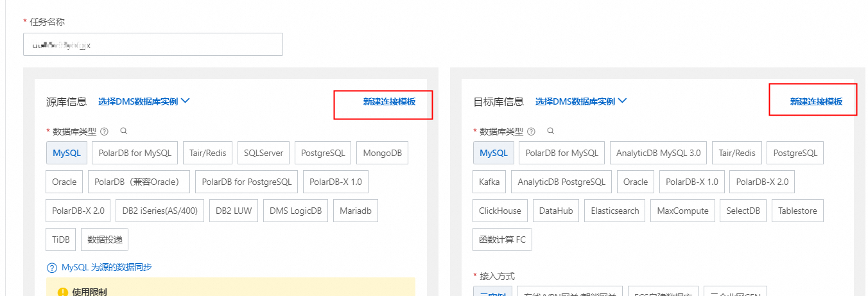Select Mariadb as source type
The width and height of the screenshot is (868, 296).
tap(356, 211)
